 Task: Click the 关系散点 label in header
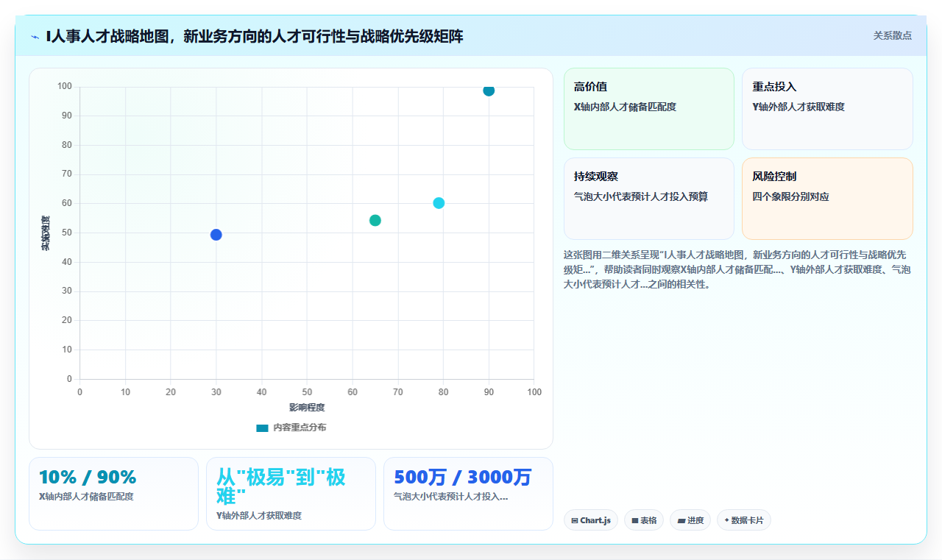click(893, 35)
